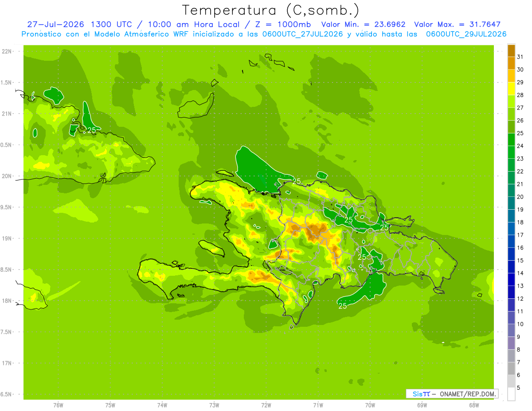
Task: Click the 25 contour label near Cuba
Action: tap(91, 130)
